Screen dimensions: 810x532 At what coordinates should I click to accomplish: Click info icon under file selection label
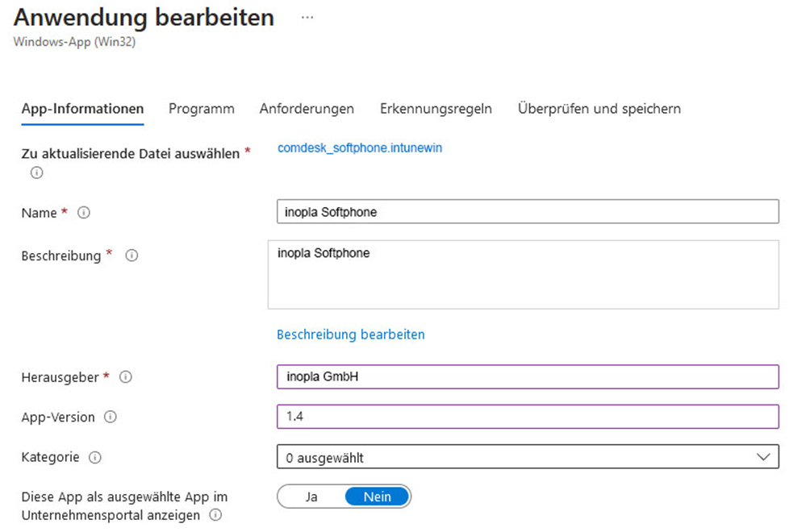click(36, 172)
